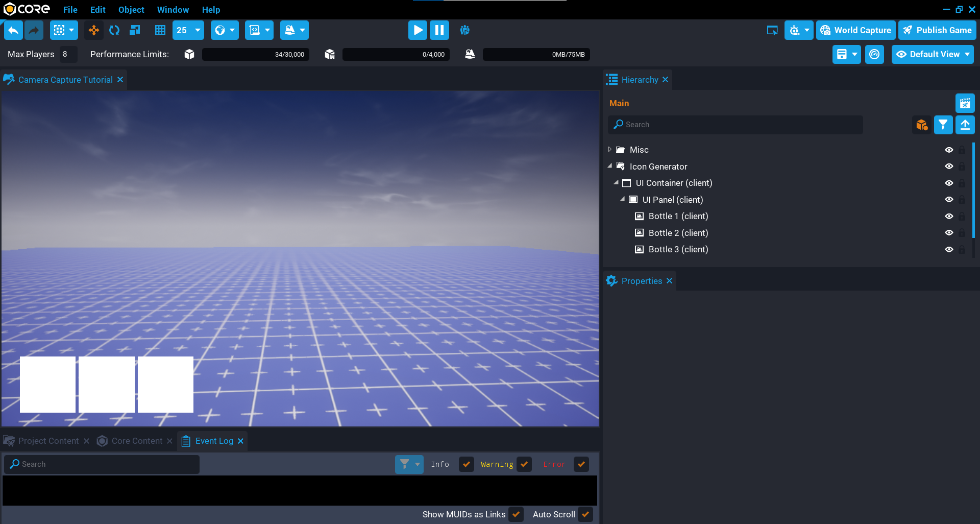Open the Object menu
Screen dimensions: 980x524
click(x=131, y=10)
